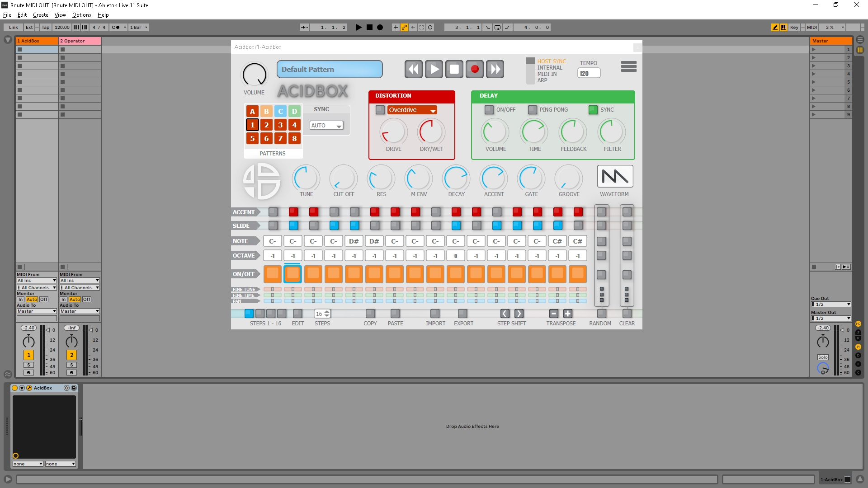Toggle SLIDE on the second step
Viewport: 868px width, 488px height.
point(293,225)
